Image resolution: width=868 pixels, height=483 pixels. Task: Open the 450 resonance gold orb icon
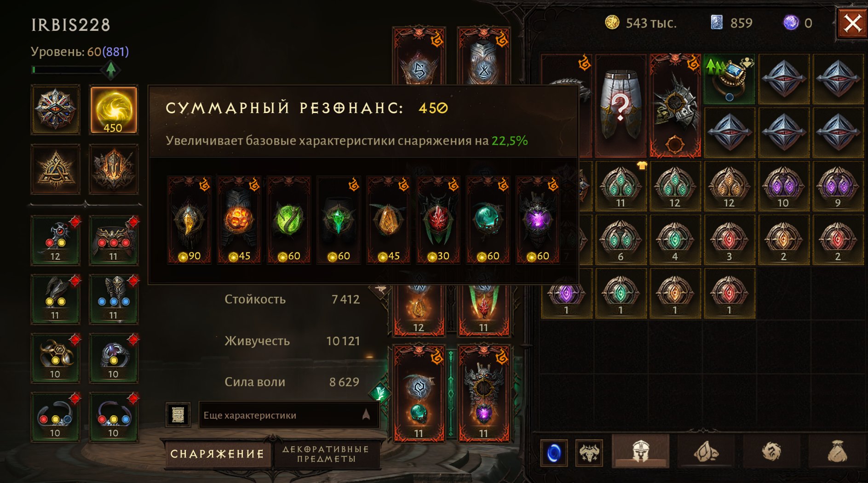(x=114, y=110)
